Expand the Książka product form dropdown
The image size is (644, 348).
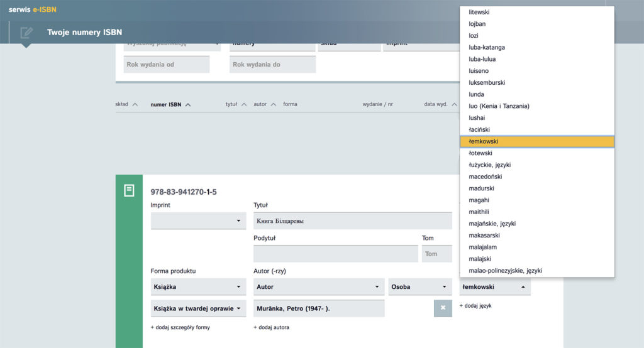(x=198, y=287)
